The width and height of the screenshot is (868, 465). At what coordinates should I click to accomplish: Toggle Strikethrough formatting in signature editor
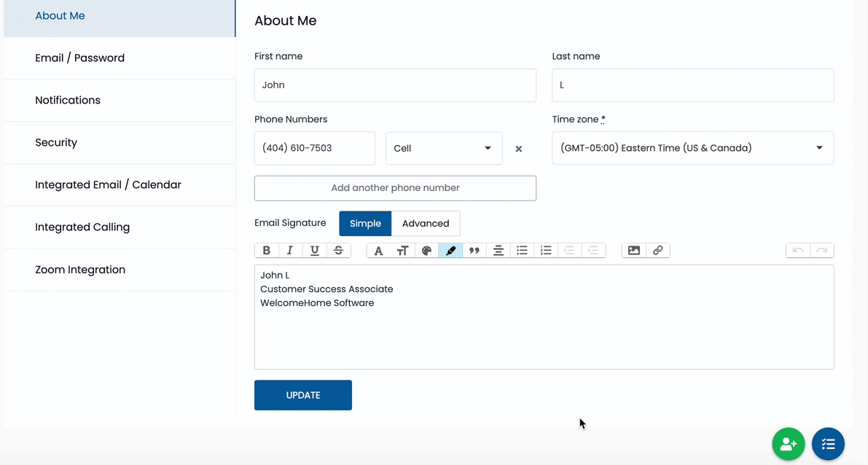tap(338, 250)
